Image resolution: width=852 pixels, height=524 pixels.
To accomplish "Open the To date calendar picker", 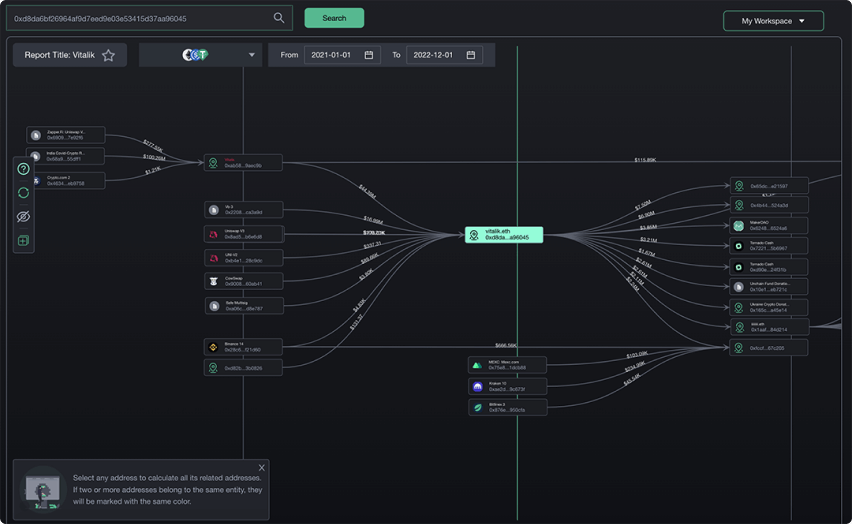I will [x=471, y=55].
